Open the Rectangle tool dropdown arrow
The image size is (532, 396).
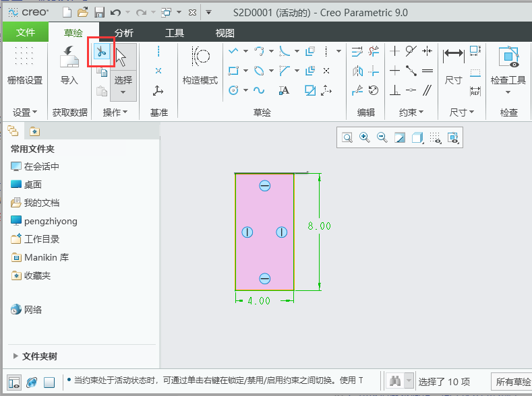pos(245,71)
